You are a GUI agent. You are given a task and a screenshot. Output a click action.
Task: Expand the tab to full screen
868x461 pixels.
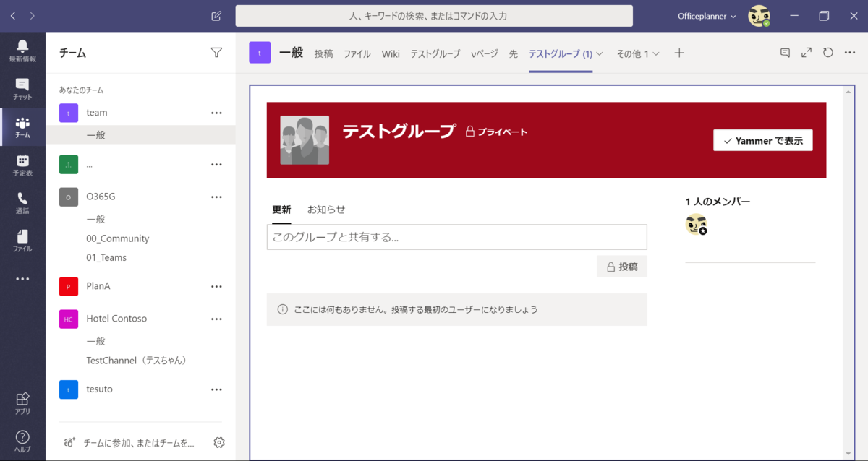click(x=807, y=53)
